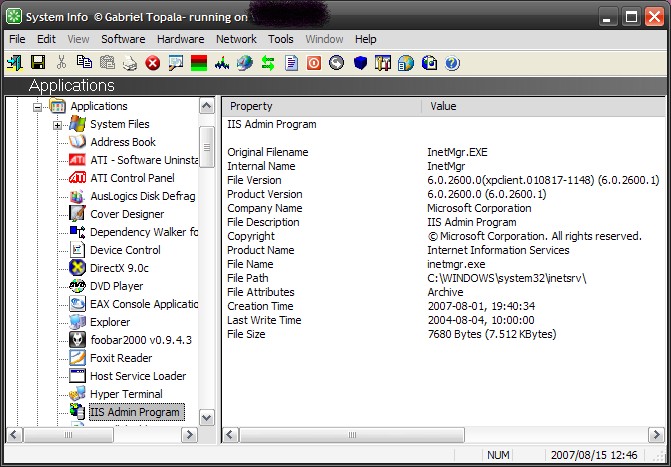This screenshot has width=671, height=467.
Task: Click the red and green bars icon
Action: tap(199, 63)
